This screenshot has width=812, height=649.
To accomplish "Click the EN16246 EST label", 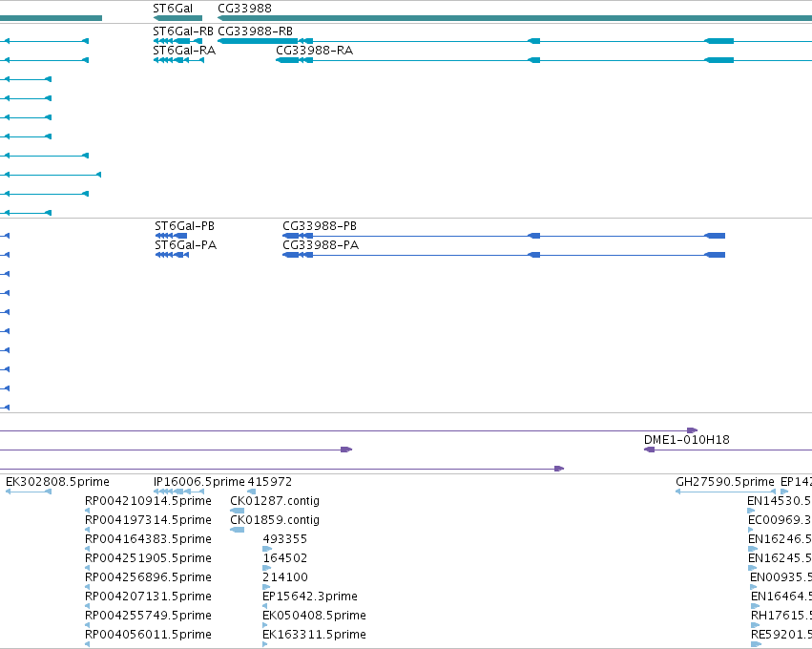I will pos(780,539).
